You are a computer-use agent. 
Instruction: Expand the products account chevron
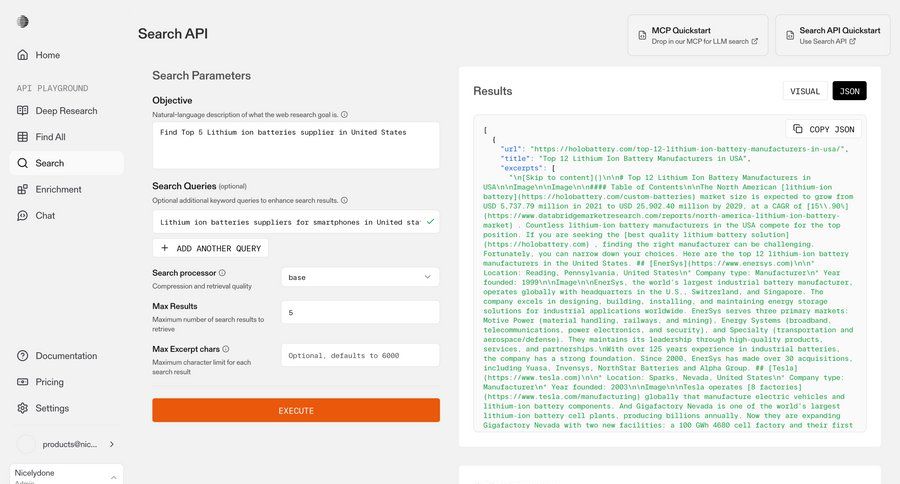tap(111, 444)
